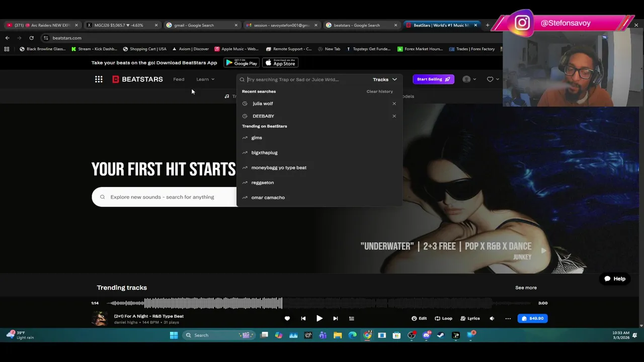Open Forex Market Hours bookmark
This screenshot has height=362, width=644.
coord(420,49)
